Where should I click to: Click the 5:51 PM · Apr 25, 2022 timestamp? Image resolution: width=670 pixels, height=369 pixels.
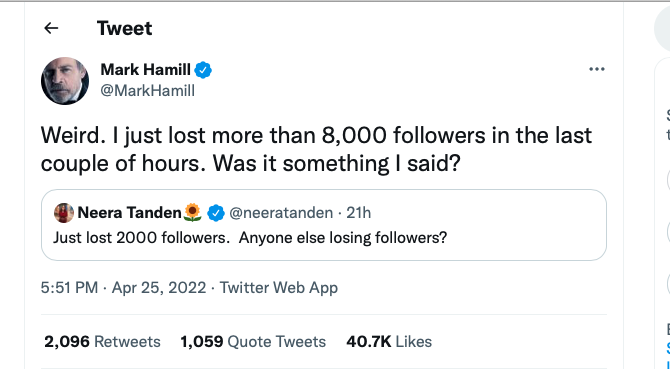pyautogui.click(x=123, y=287)
